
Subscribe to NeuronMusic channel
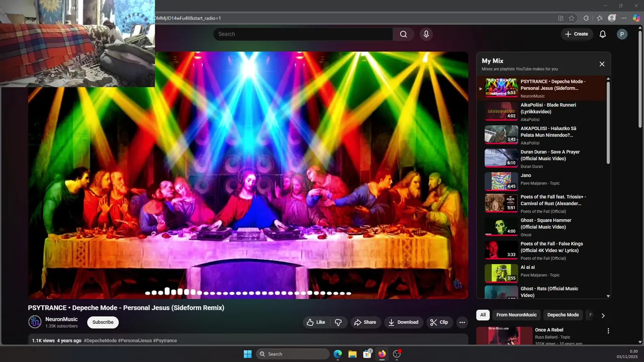click(103, 322)
